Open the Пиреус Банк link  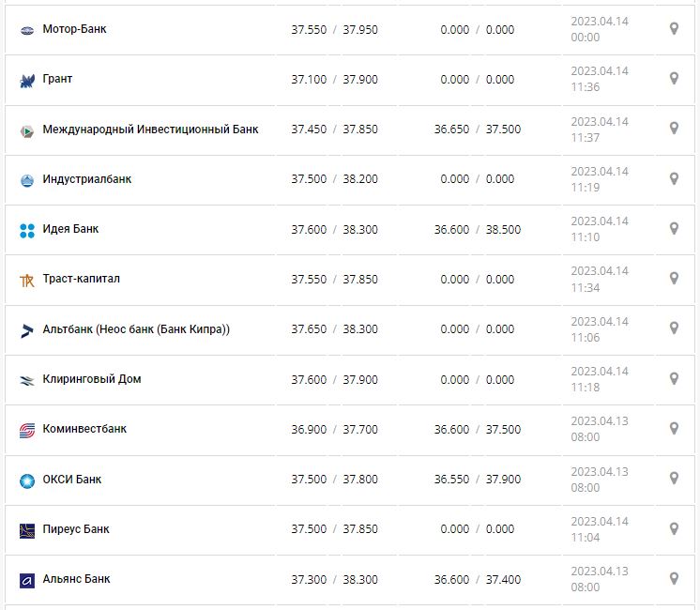coord(76,529)
